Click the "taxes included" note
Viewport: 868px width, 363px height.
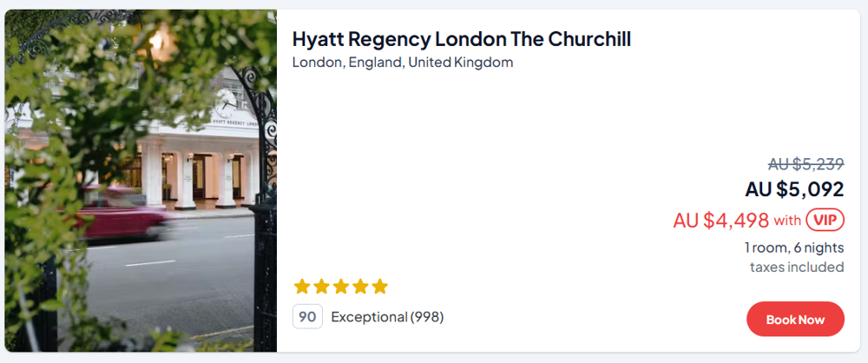click(797, 267)
